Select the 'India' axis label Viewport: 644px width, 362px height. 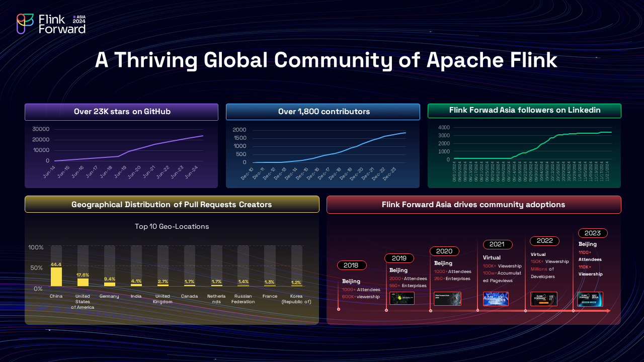[136, 296]
